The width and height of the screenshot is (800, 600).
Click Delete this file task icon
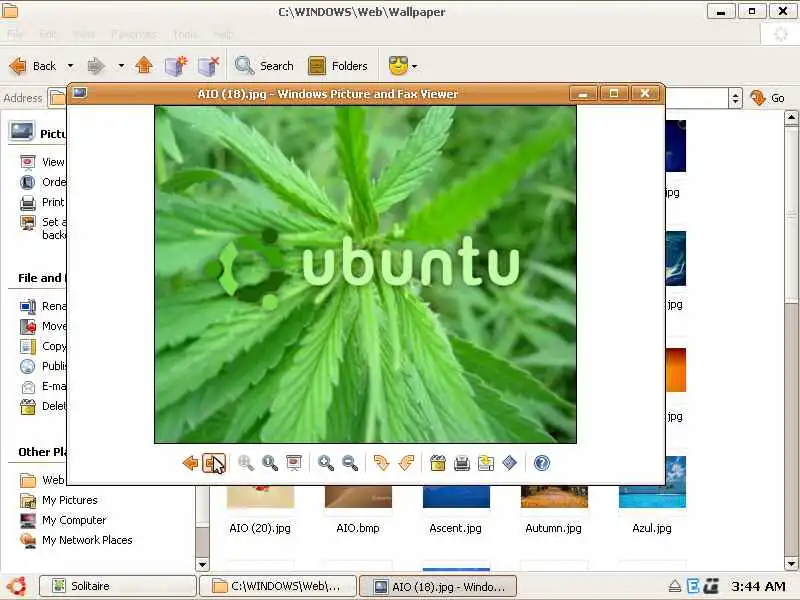coord(28,407)
